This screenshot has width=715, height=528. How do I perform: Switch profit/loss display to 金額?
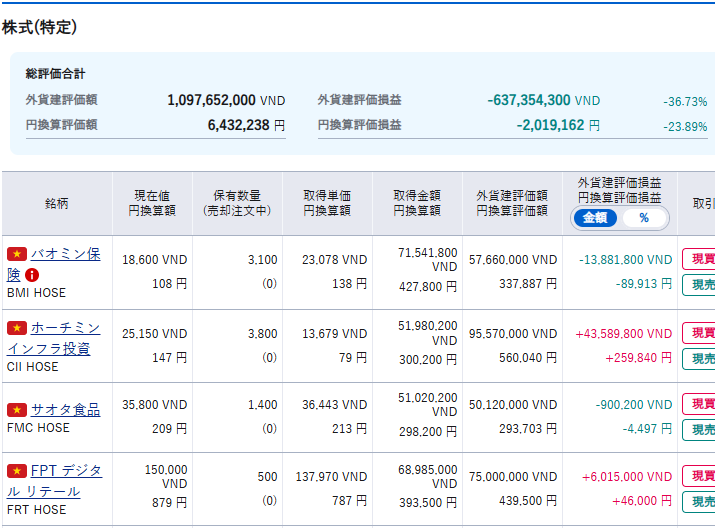click(595, 218)
